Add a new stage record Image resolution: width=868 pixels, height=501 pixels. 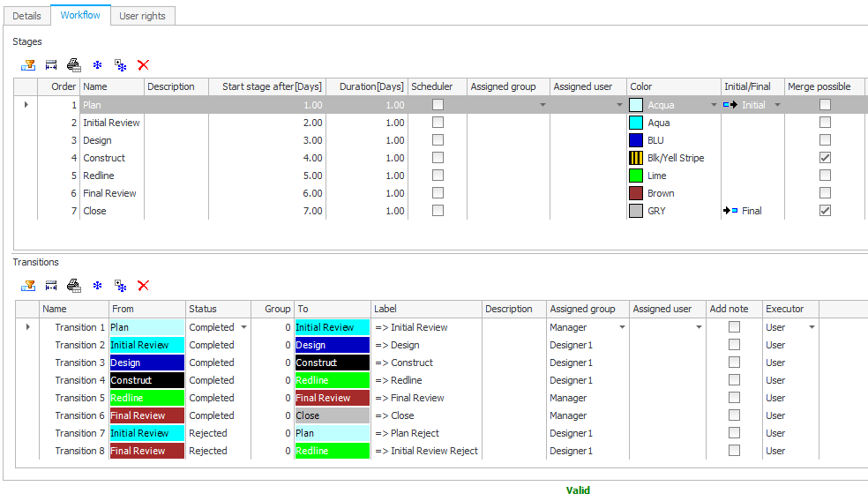pos(97,65)
